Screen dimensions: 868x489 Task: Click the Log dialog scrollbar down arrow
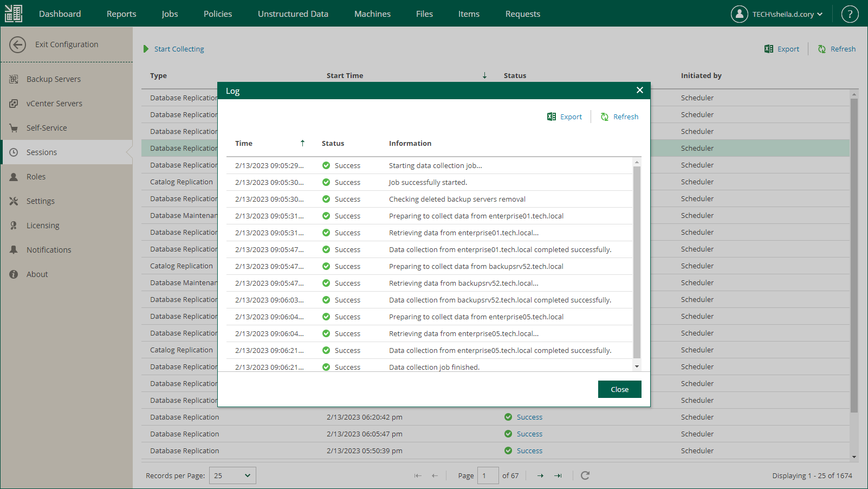(x=637, y=366)
